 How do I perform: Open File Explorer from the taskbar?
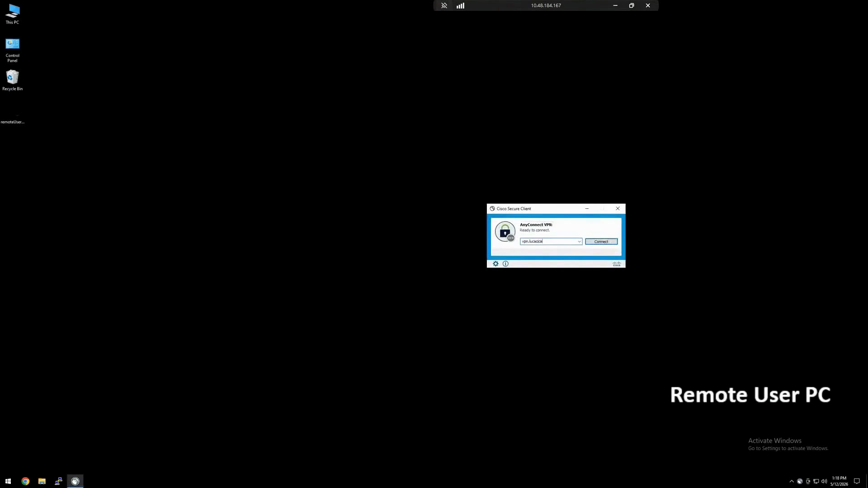click(42, 481)
